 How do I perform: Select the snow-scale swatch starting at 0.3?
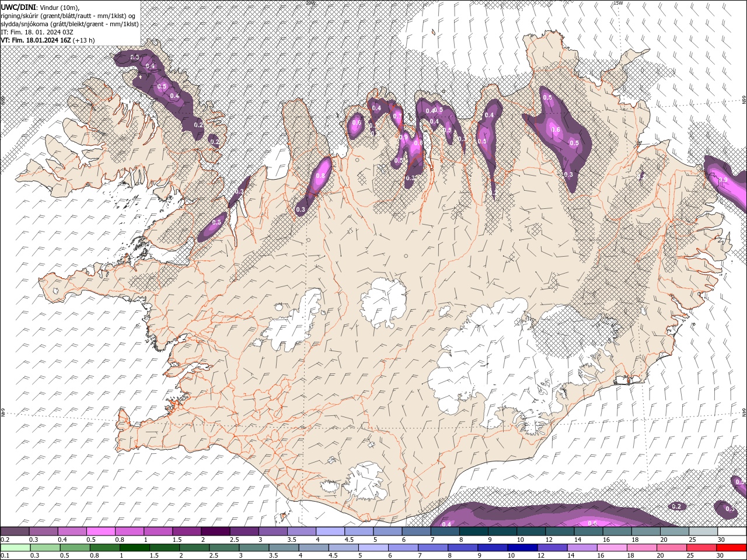coord(43,531)
